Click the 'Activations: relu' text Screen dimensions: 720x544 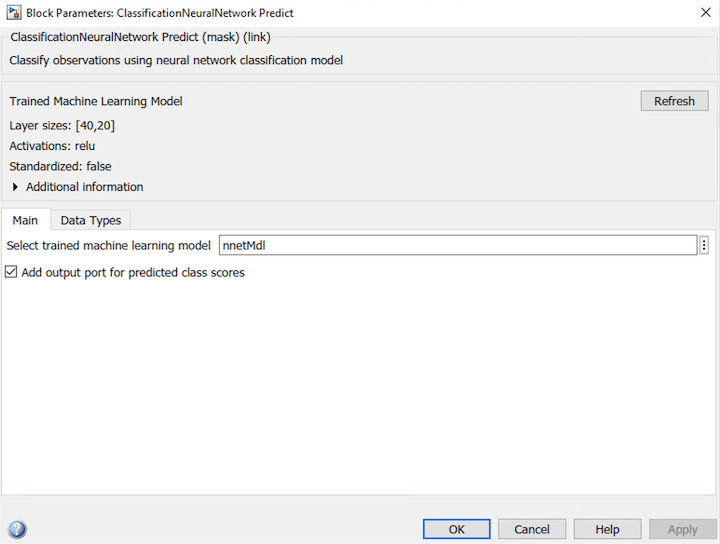pyautogui.click(x=52, y=146)
